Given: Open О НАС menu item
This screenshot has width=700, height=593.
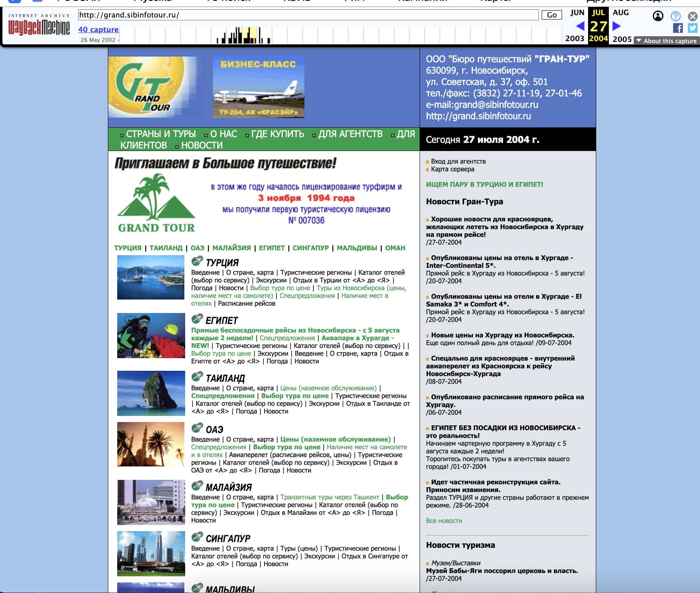Looking at the screenshot, I should coord(223,134).
